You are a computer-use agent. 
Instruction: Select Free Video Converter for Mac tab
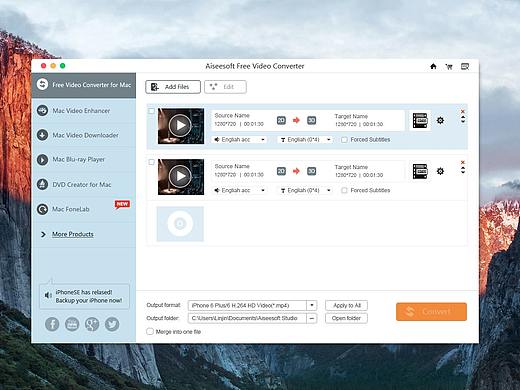(84, 85)
